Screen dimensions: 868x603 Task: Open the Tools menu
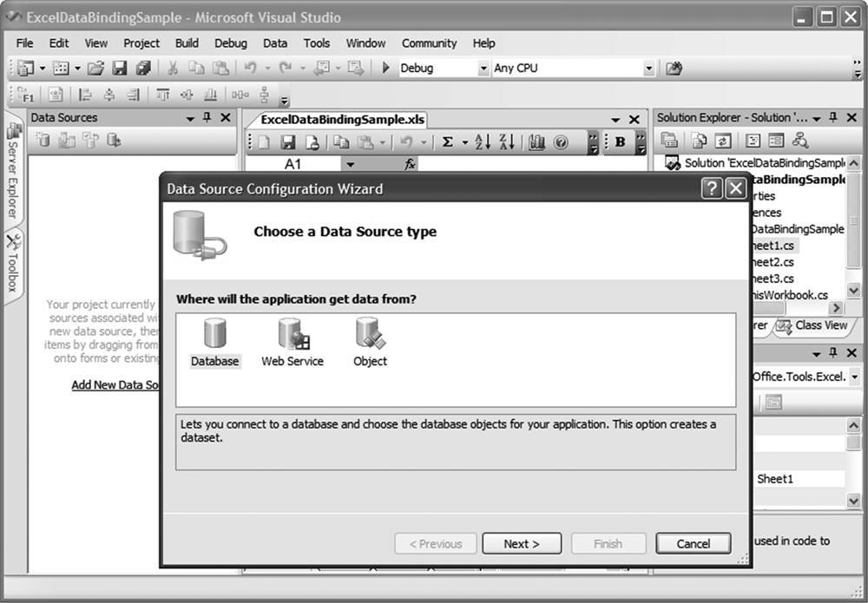(x=317, y=43)
